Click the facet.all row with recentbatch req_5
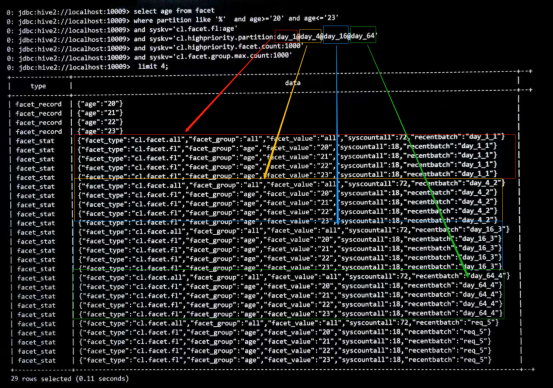Image resolution: width=553 pixels, height=388 pixels. 289,323
